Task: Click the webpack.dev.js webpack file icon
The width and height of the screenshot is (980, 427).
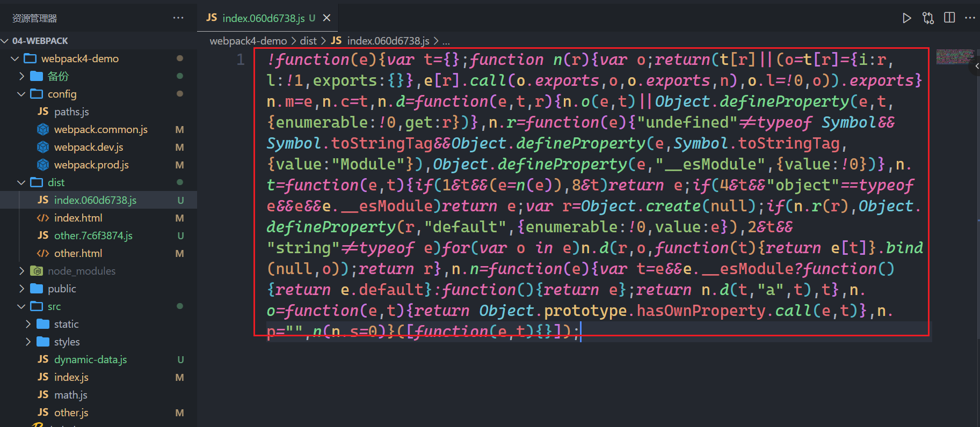Action: pos(43,147)
